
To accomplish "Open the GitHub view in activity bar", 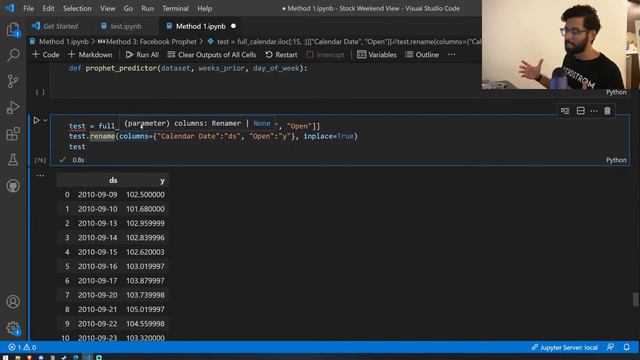I will [x=13, y=186].
